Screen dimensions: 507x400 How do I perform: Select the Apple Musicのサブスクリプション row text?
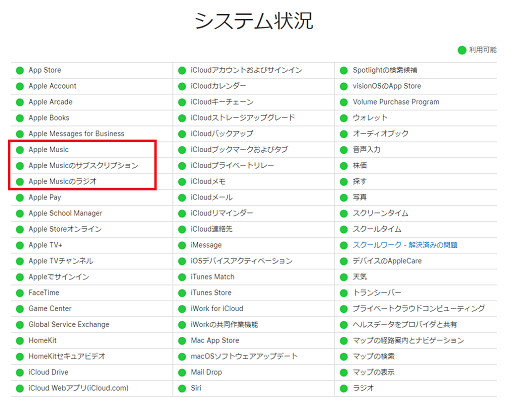83,166
